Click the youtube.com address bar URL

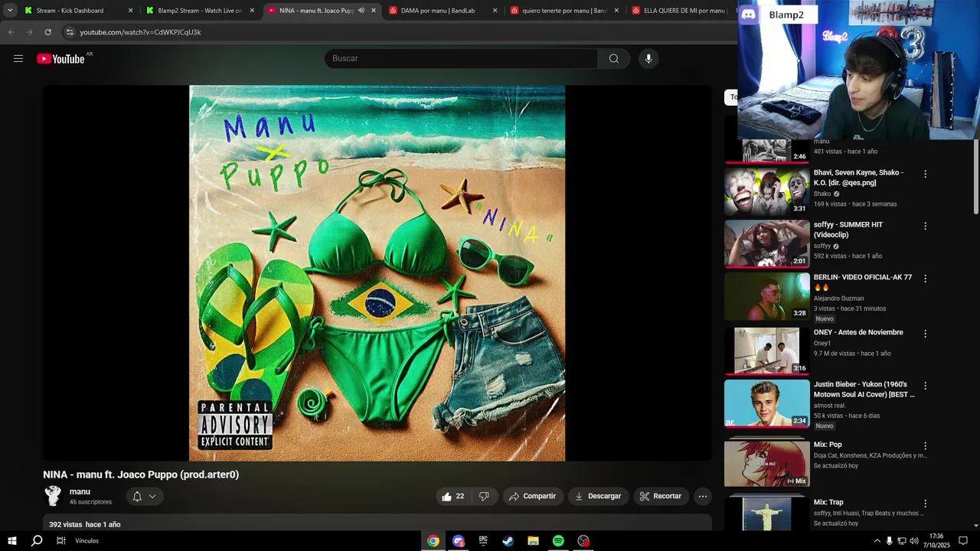pyautogui.click(x=141, y=32)
